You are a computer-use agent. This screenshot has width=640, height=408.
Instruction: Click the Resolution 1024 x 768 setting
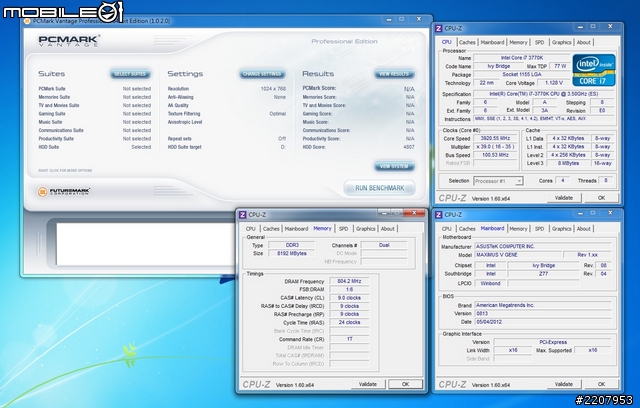tap(227, 89)
